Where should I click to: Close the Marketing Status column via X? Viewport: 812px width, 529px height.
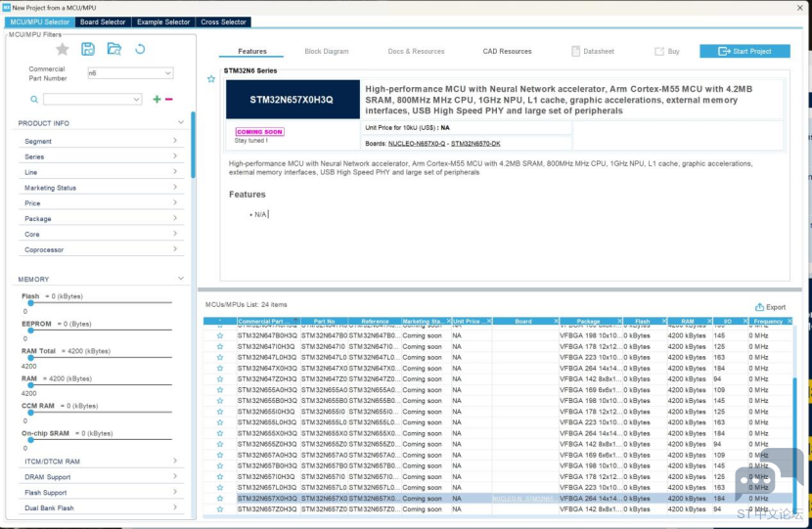[449, 322]
